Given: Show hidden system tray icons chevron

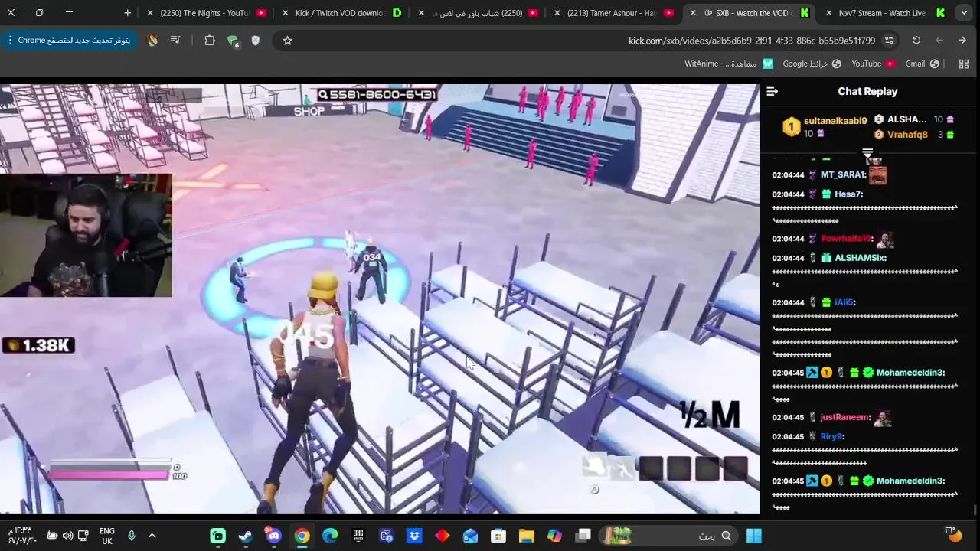Looking at the screenshot, I should point(152,536).
